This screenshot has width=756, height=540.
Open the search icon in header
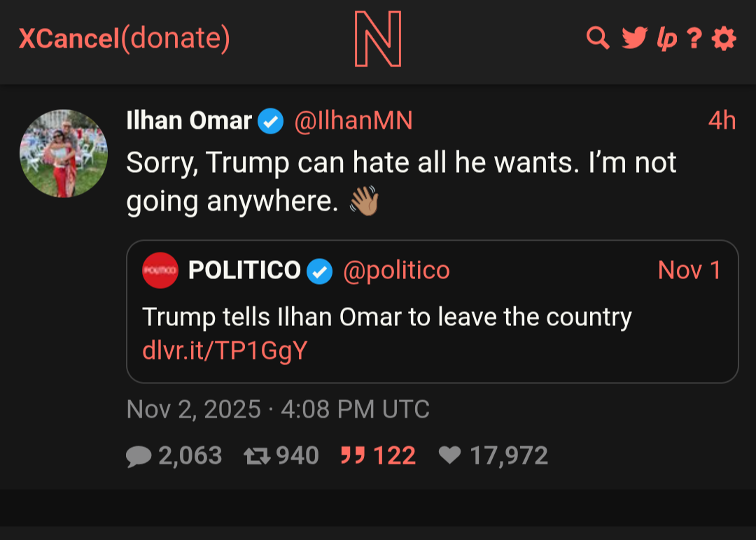coord(597,38)
